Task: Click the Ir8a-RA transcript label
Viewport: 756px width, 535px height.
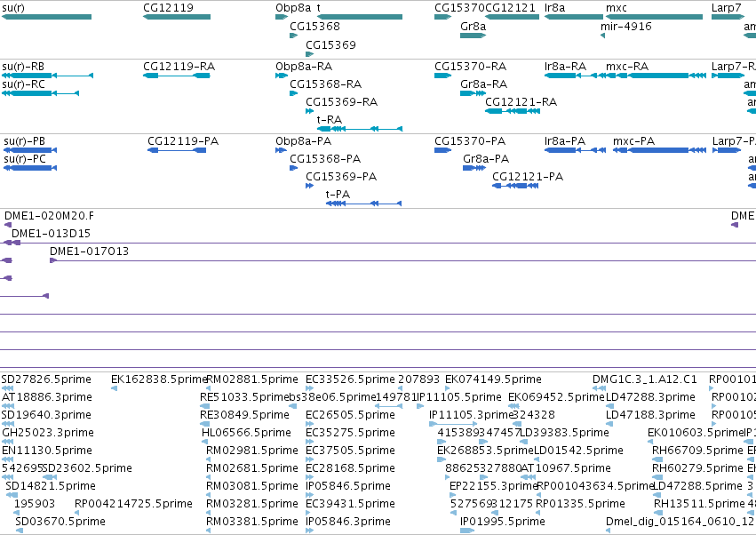Action: pyautogui.click(x=565, y=66)
